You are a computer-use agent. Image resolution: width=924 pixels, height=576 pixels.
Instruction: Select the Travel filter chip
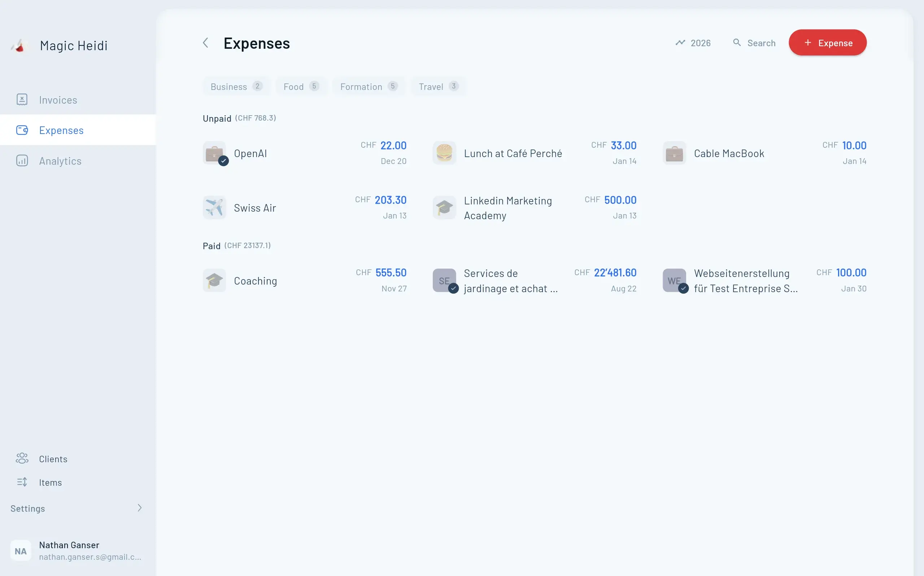(x=437, y=86)
